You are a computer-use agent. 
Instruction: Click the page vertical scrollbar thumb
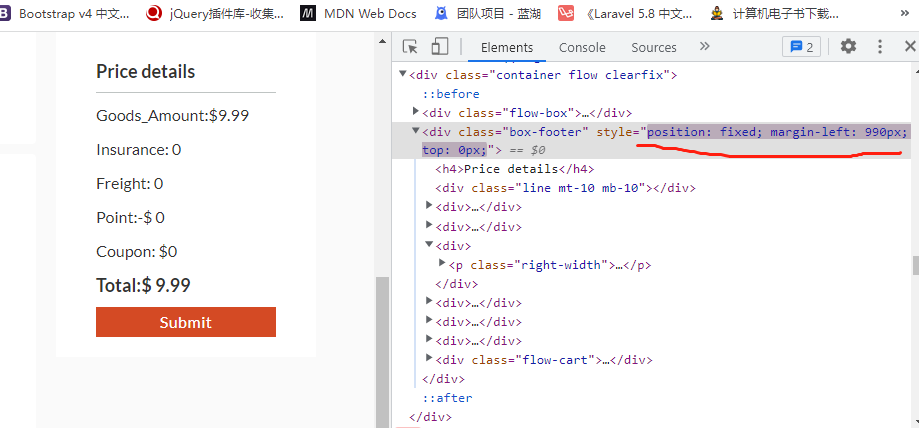[x=383, y=352]
